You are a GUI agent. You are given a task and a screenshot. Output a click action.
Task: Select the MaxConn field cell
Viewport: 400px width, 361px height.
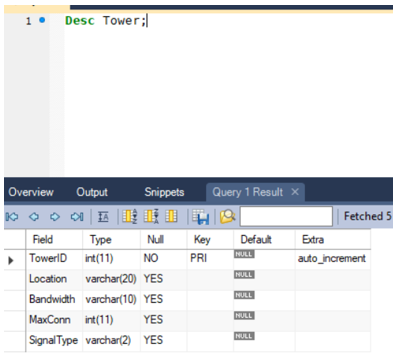tap(54, 320)
